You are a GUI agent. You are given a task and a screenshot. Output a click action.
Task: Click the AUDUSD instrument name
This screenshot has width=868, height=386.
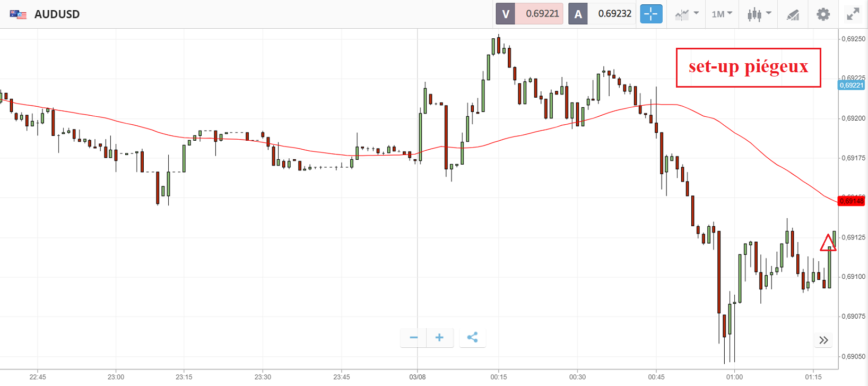coord(57,14)
